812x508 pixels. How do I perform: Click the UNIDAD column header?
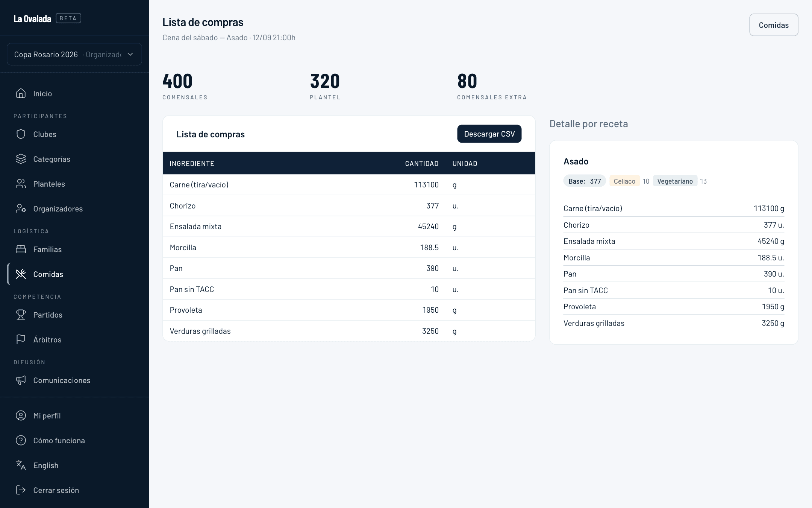(465, 163)
